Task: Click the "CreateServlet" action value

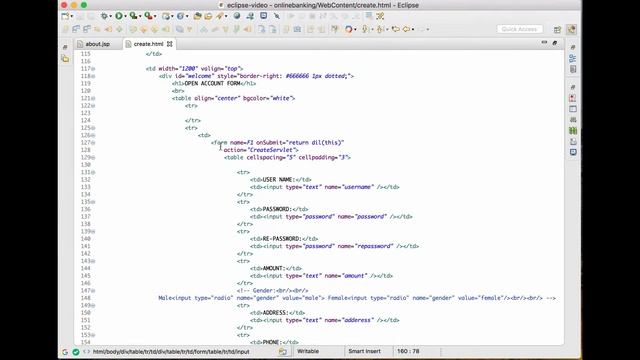Action: click(271, 150)
